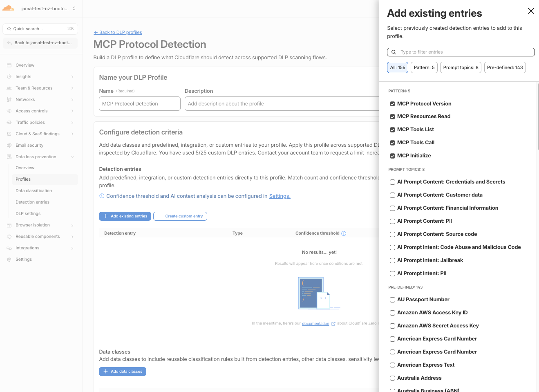
Task: Click the Add existing entries button
Action: pos(125,216)
